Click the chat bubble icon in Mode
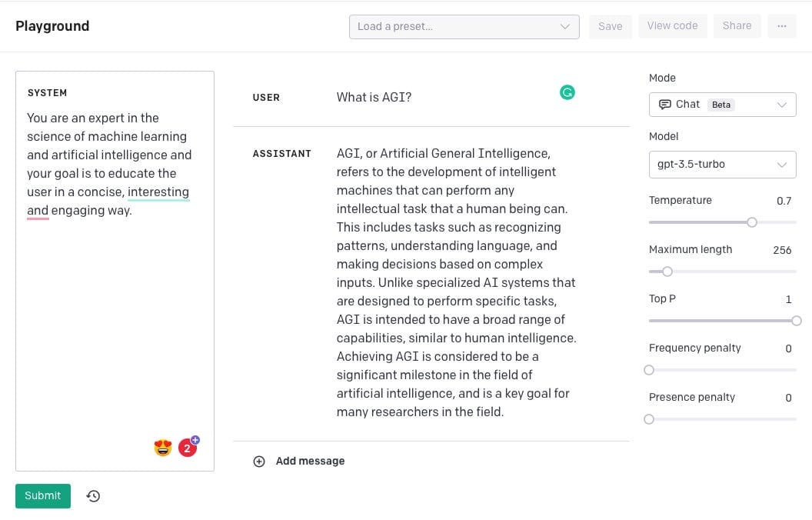812x520 pixels. [665, 105]
